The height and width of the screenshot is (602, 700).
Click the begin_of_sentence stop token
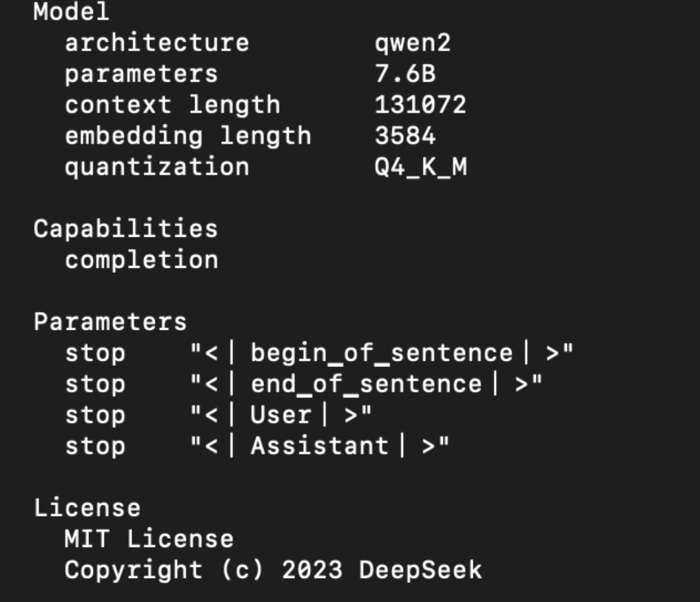381,353
